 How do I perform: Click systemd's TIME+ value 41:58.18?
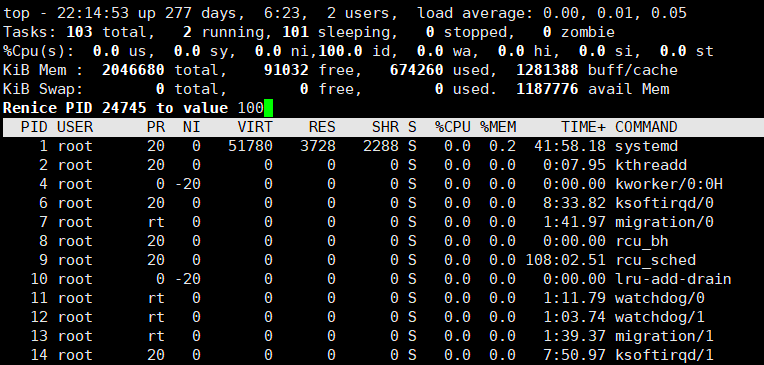pos(570,146)
